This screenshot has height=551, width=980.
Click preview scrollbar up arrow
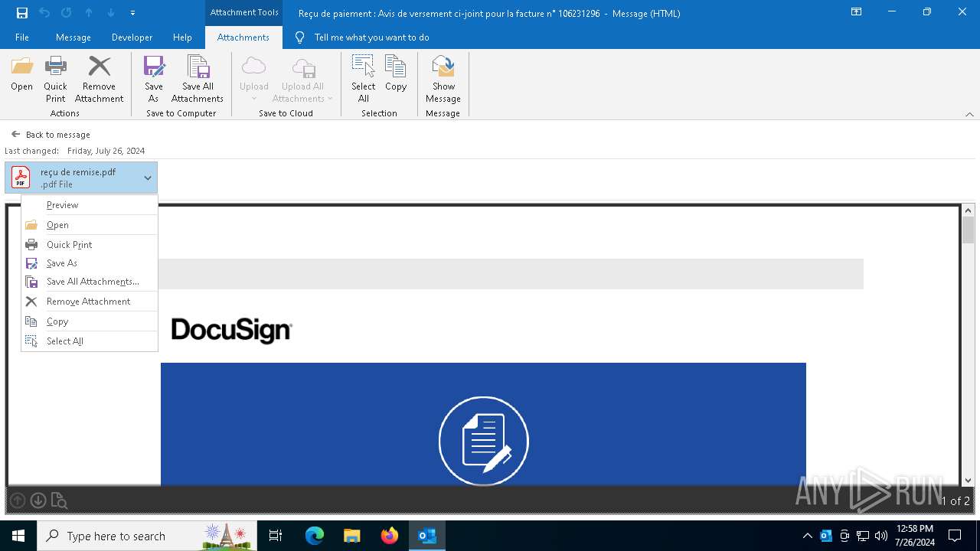click(968, 210)
